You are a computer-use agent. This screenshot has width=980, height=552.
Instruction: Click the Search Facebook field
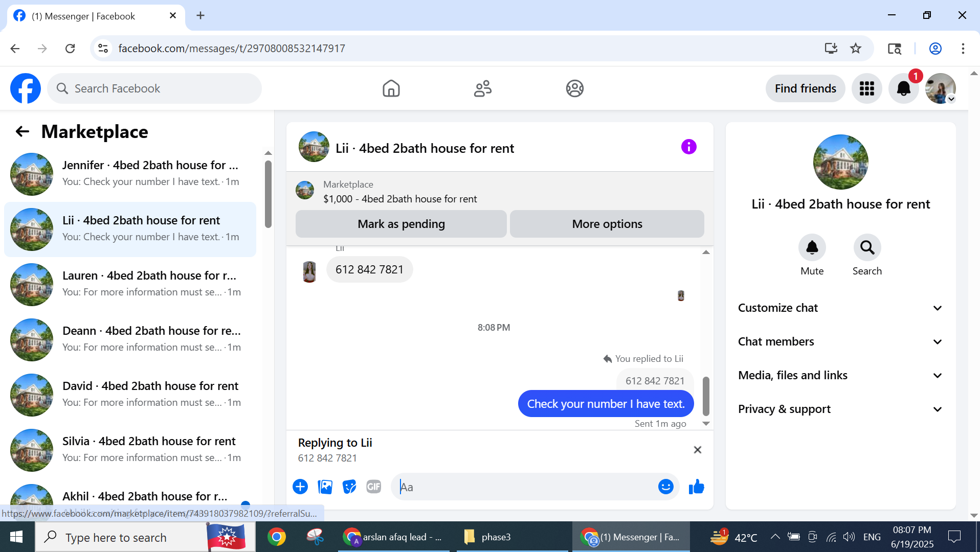154,88
